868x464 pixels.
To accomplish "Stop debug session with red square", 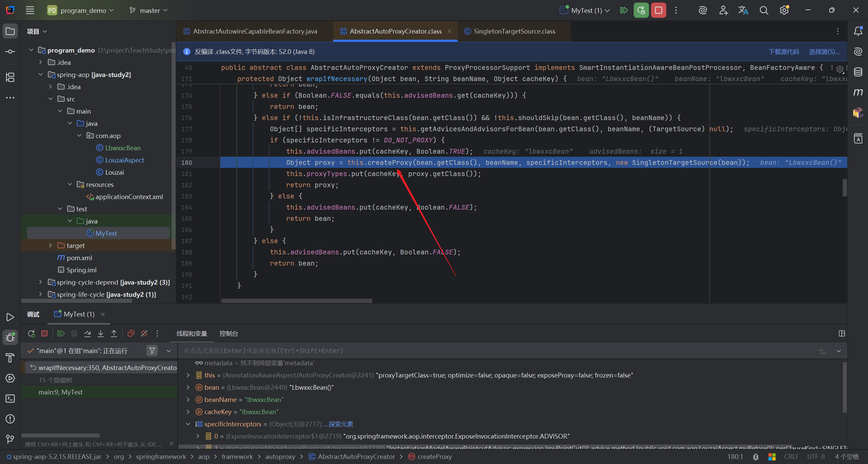I will [44, 333].
